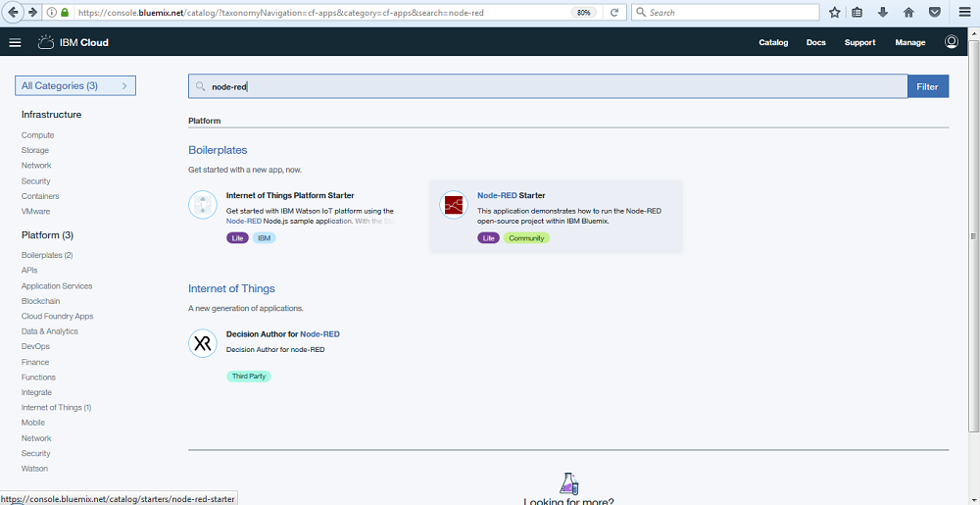Click the Internet of Things section heading
The width and height of the screenshot is (980, 505).
[x=231, y=288]
